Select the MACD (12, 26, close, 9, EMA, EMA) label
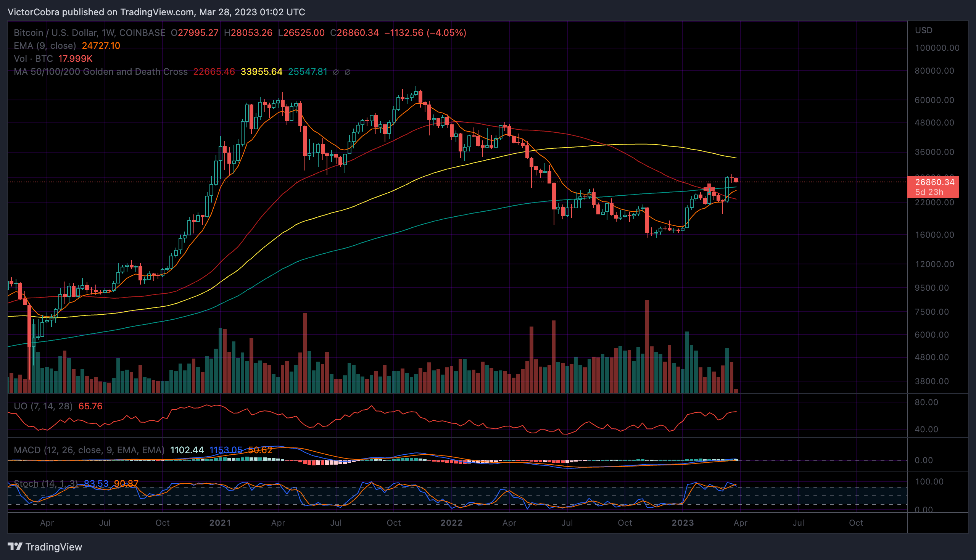The width and height of the screenshot is (976, 560). pyautogui.click(x=89, y=450)
